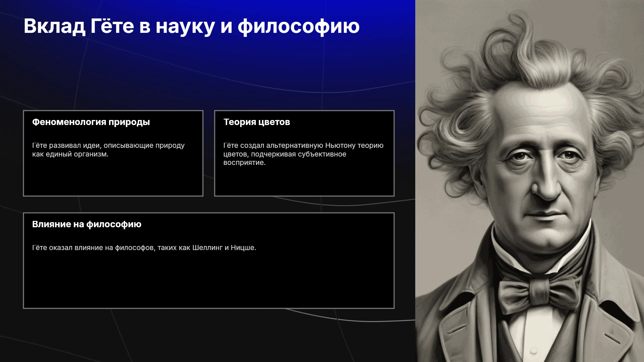
Task: Click the heading 'Феноменология природы'
Action: pyautogui.click(x=91, y=122)
